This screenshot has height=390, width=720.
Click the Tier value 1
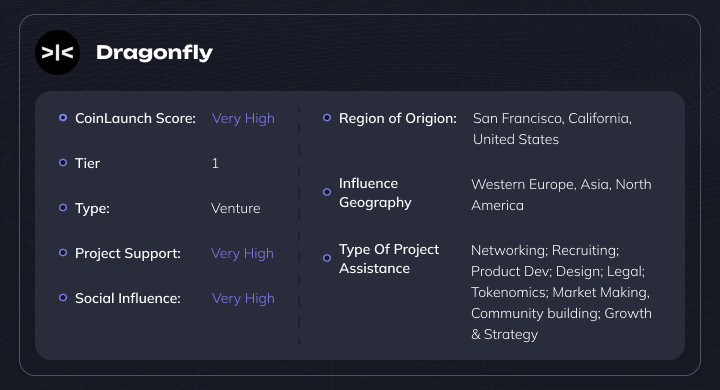pyautogui.click(x=215, y=163)
